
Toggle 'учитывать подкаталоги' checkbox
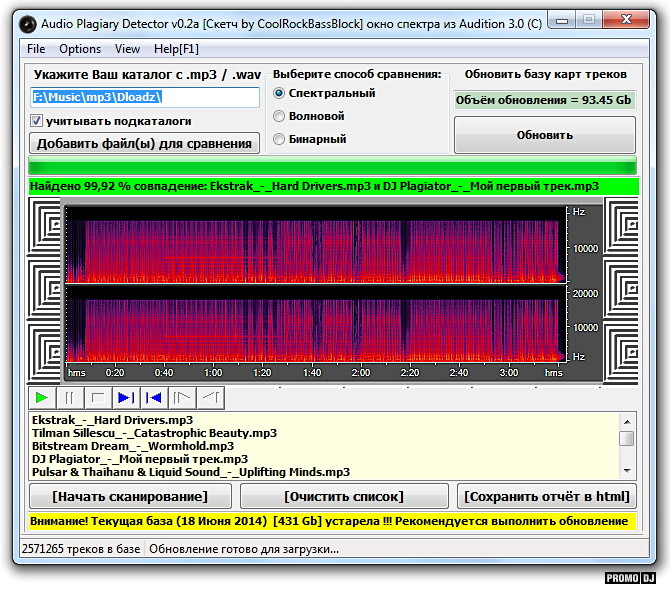(36, 121)
